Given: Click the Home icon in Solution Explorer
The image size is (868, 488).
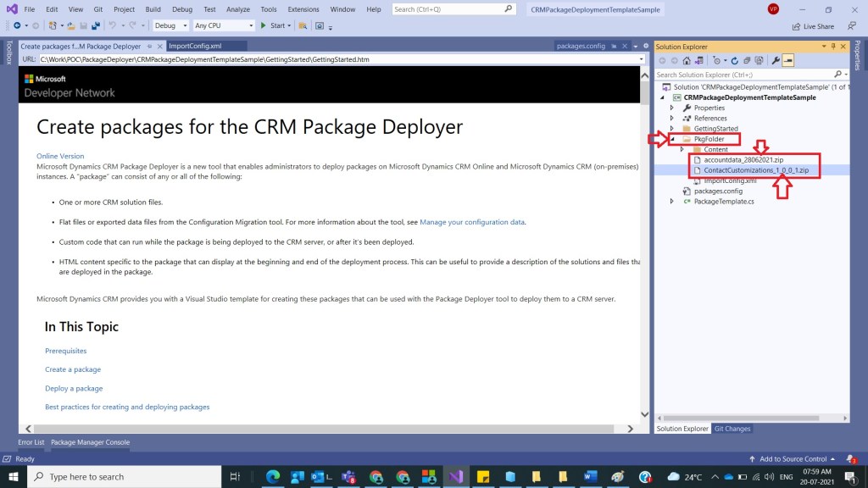Looking at the screenshot, I should click(x=686, y=61).
